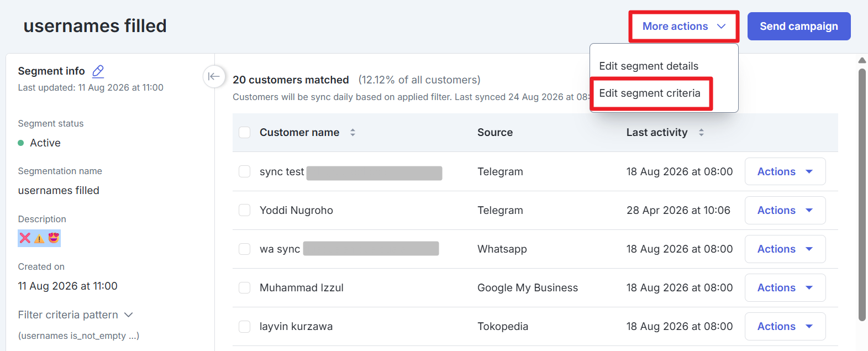Screen dimensions: 868x351
Task: Open Actions dropdown for layvin kurzawa
Action: pos(785,326)
